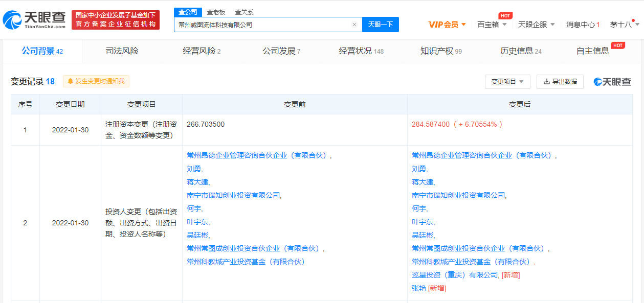Click 注册资本变更 item text in row 1

click(x=141, y=130)
